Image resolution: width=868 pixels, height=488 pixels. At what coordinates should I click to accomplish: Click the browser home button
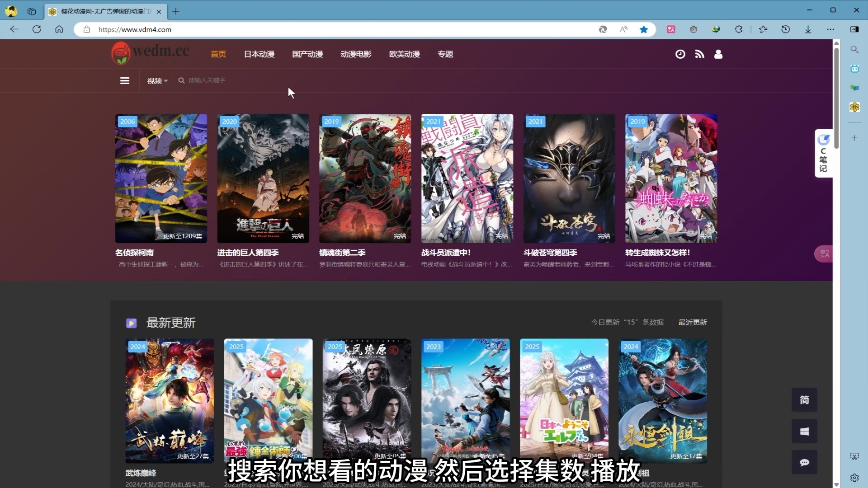[59, 29]
